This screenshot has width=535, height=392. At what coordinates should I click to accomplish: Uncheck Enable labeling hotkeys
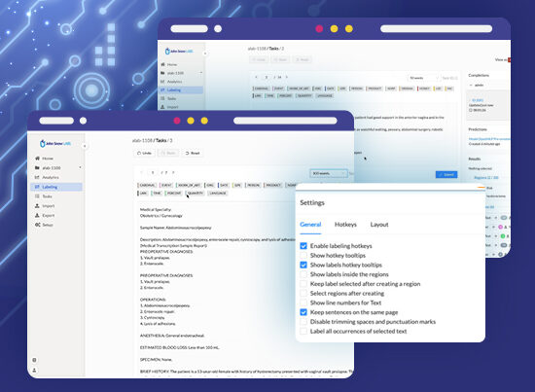tap(303, 246)
